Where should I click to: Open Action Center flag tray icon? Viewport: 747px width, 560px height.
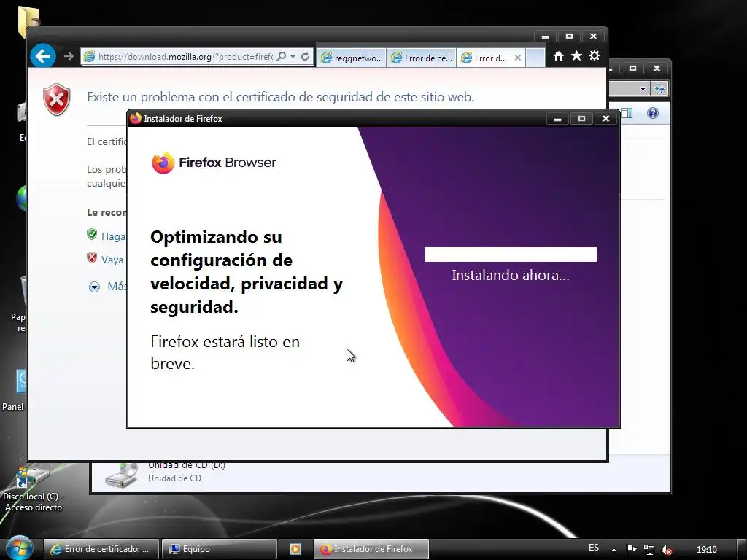point(631,550)
